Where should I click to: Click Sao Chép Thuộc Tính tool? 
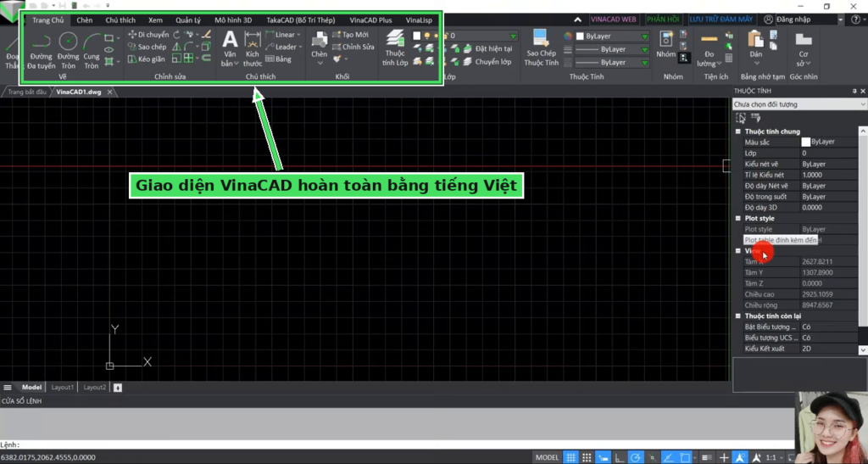pyautogui.click(x=541, y=48)
